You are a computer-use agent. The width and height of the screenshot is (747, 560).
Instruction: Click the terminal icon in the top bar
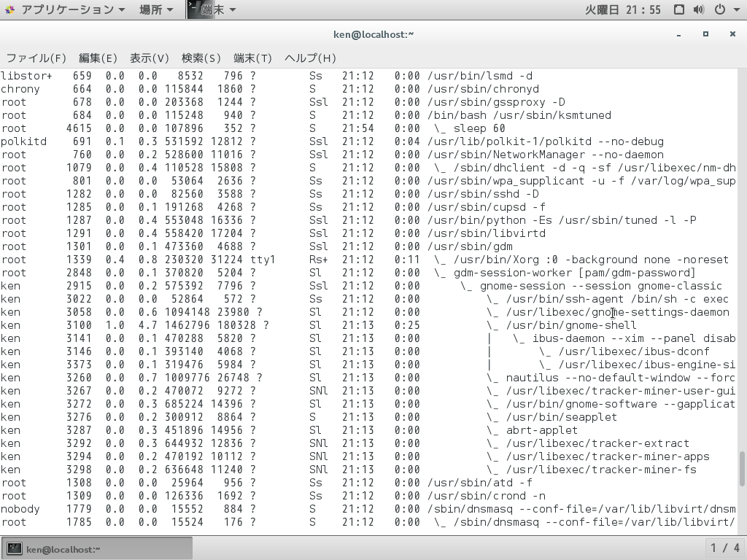[193, 9]
